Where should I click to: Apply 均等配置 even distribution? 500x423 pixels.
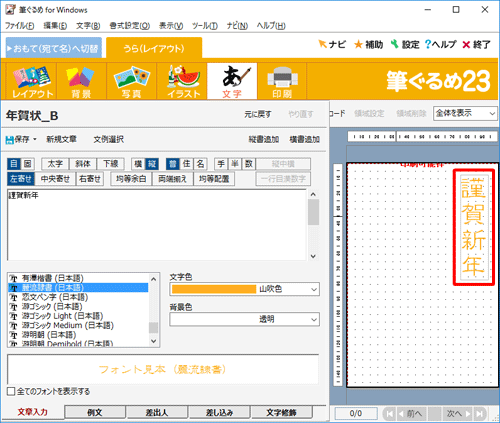coord(214,179)
